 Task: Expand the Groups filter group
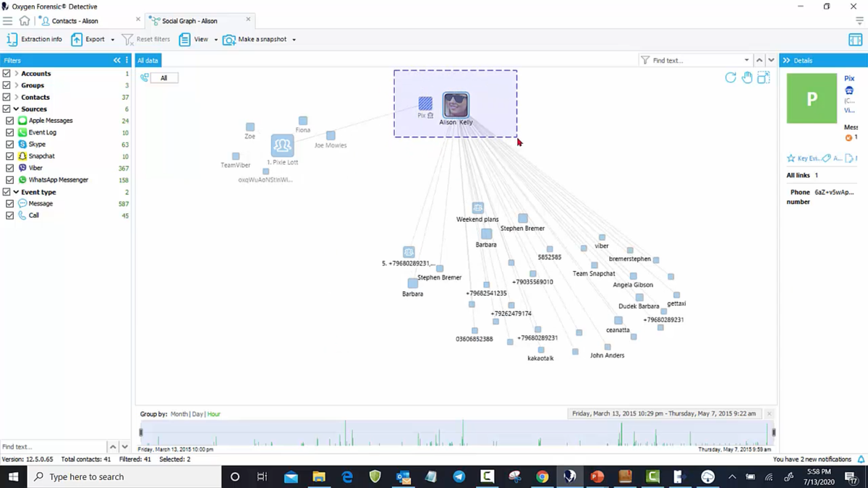coord(16,85)
